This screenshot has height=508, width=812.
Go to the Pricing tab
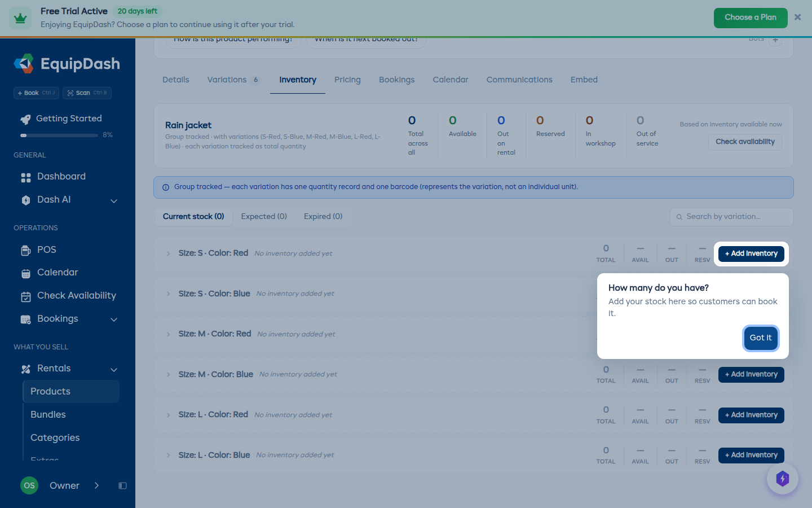tap(347, 80)
